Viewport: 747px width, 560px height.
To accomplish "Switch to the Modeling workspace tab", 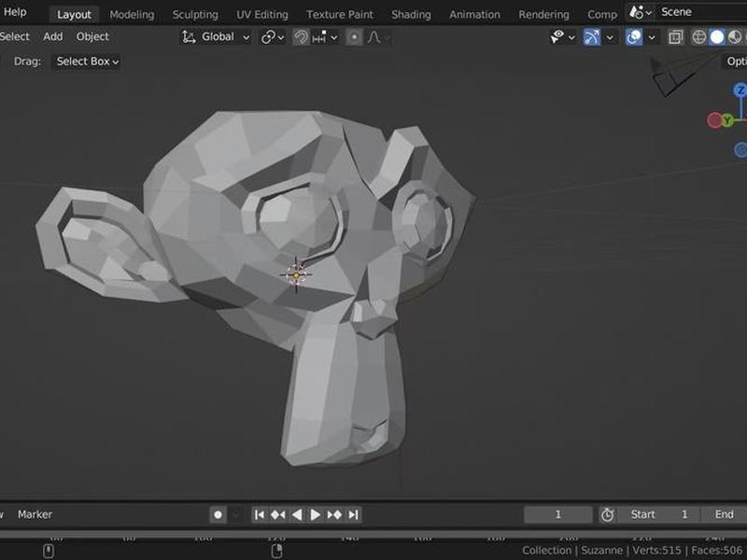I will point(132,14).
